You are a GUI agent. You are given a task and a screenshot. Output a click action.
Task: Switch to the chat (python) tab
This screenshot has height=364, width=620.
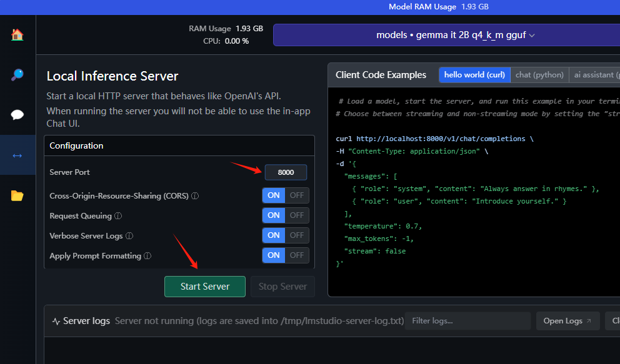pyautogui.click(x=539, y=75)
